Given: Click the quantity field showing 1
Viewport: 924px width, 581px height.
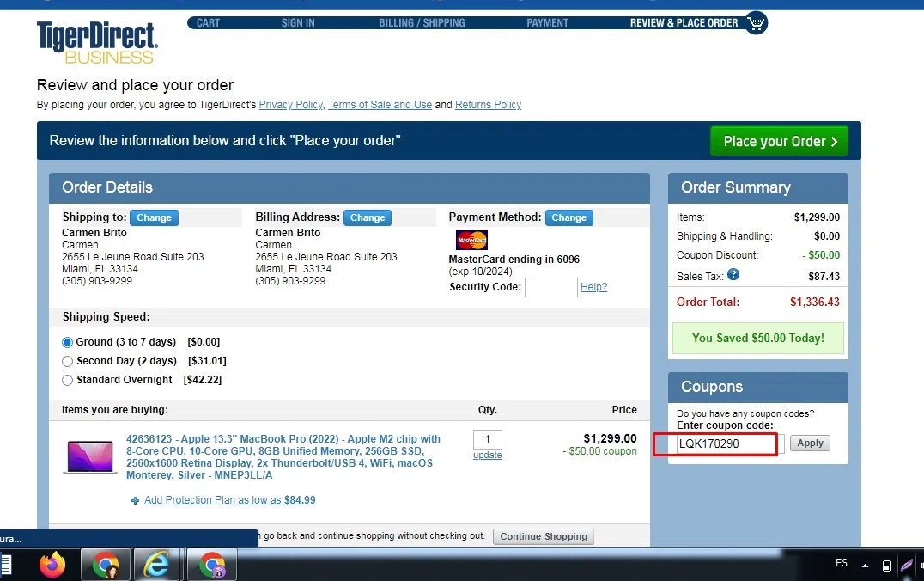Looking at the screenshot, I should point(488,439).
